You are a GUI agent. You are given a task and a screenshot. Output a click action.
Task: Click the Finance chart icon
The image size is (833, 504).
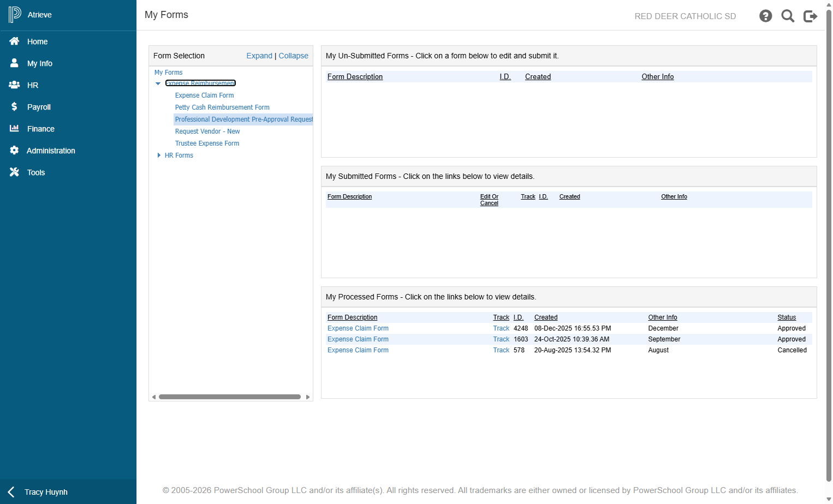14,129
